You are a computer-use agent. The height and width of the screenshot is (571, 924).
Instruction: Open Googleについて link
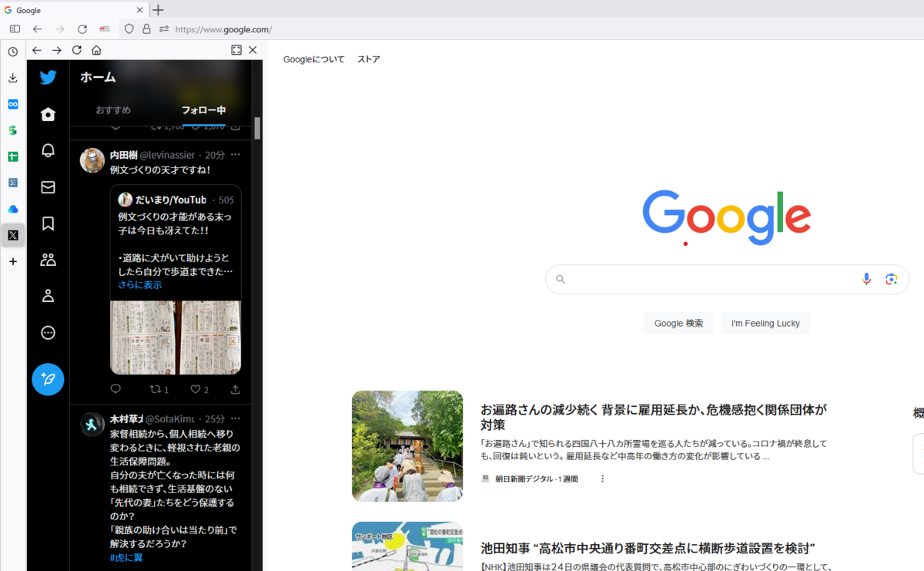click(314, 59)
